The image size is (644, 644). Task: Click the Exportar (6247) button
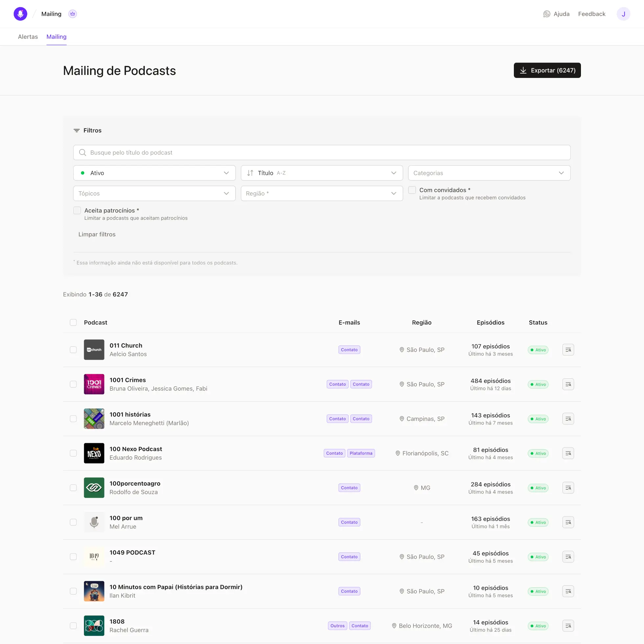[547, 70]
